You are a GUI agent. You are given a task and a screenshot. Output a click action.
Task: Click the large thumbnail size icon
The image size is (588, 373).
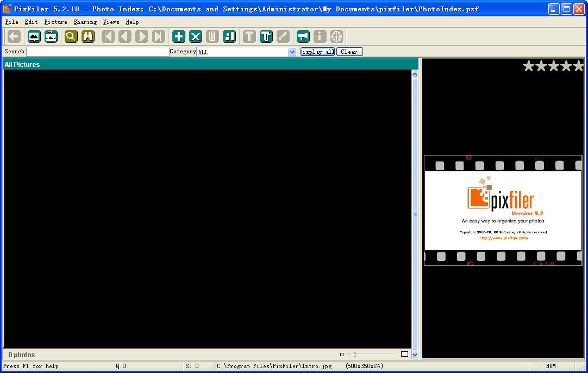pyautogui.click(x=404, y=354)
